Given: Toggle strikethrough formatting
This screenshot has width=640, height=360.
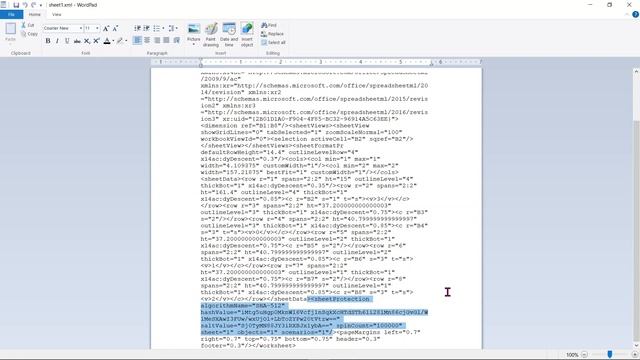Looking at the screenshot, I should [x=77, y=41].
